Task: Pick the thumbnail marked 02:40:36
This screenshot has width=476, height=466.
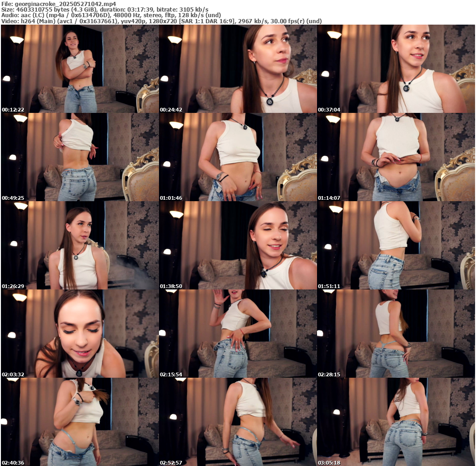Action: click(79, 422)
